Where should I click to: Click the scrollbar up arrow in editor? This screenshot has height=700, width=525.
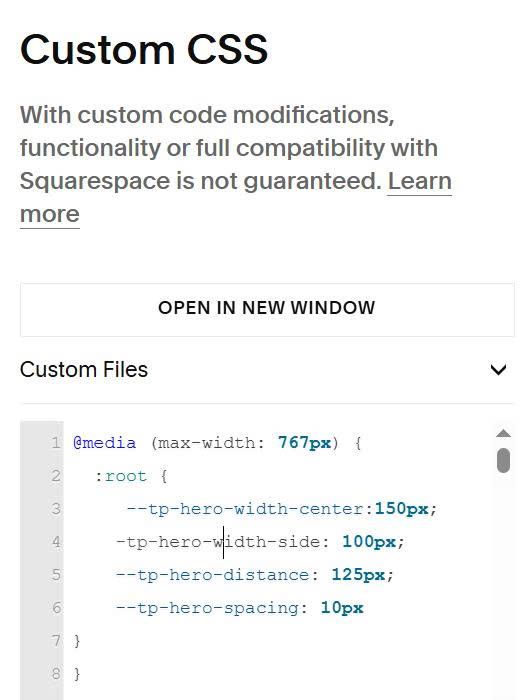[503, 433]
